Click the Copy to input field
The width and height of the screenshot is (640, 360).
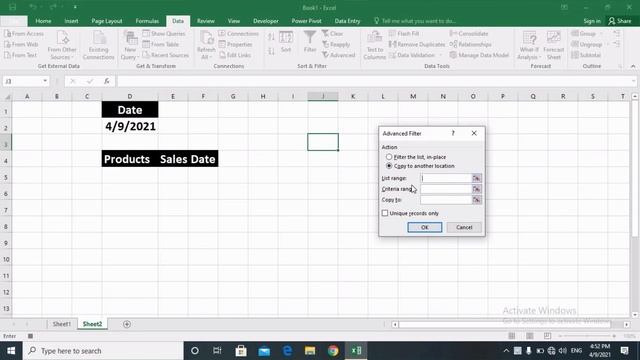(446, 200)
